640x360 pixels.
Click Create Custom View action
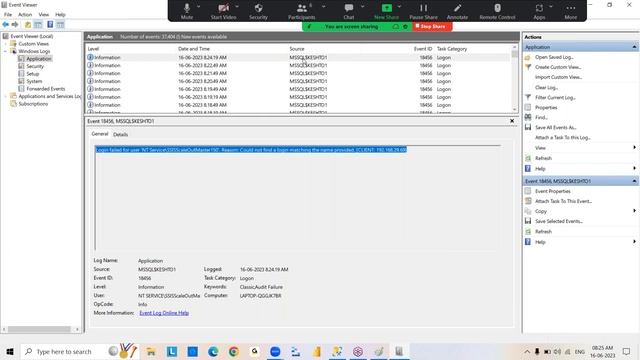[558, 67]
